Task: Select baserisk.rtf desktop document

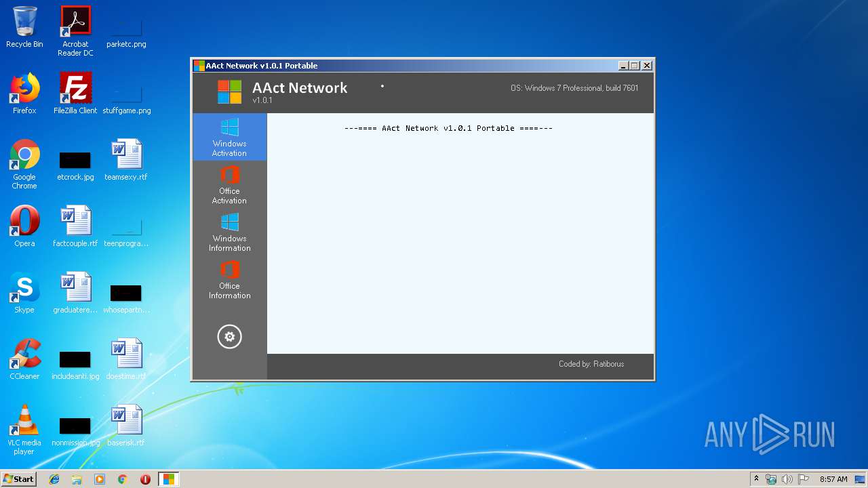Action: pos(126,426)
